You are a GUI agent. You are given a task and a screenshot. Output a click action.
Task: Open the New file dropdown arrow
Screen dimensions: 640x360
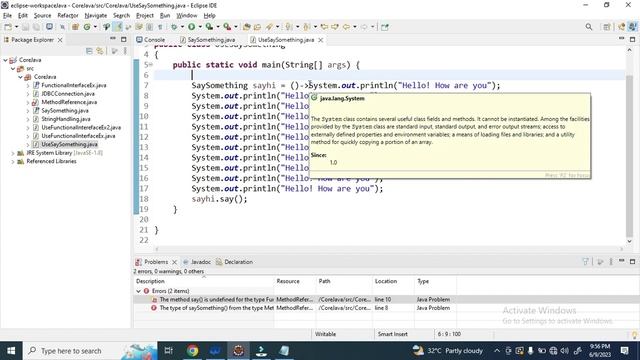coord(16,27)
